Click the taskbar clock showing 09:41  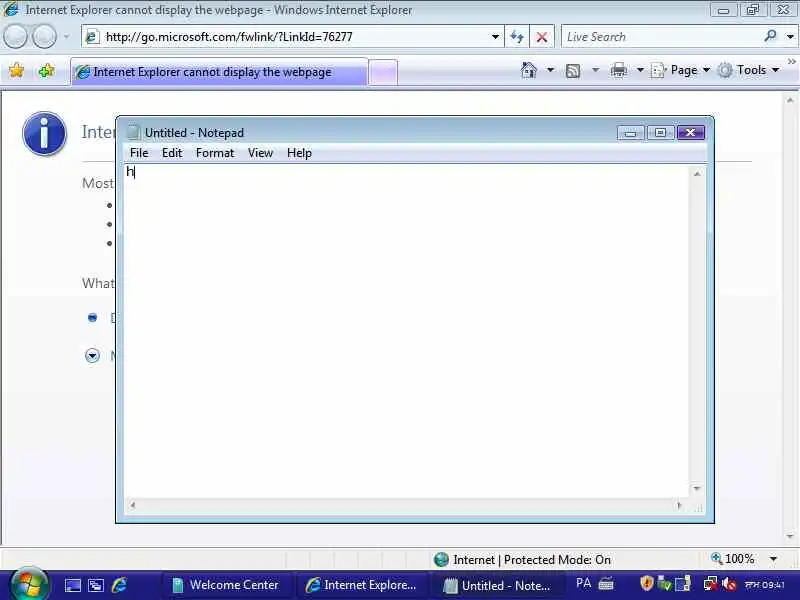coord(765,584)
